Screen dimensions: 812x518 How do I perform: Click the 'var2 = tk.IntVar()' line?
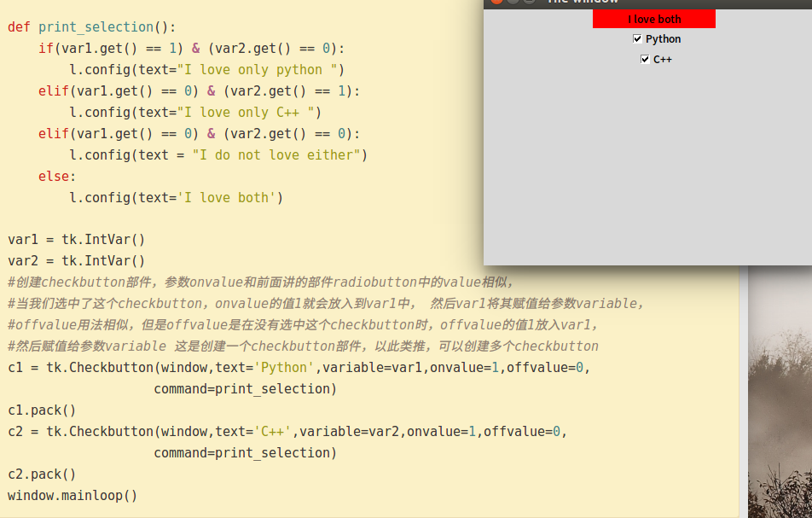click(76, 261)
